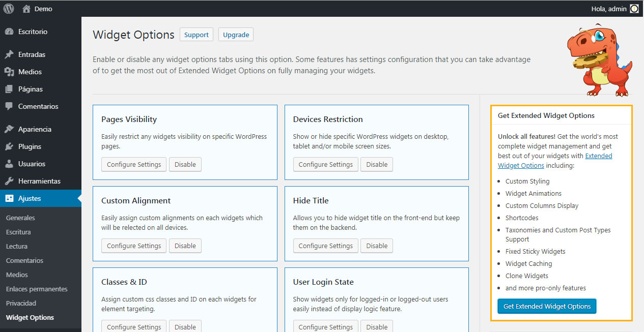Click the Custom Styling list item
This screenshot has height=332, width=644.
pyautogui.click(x=527, y=181)
